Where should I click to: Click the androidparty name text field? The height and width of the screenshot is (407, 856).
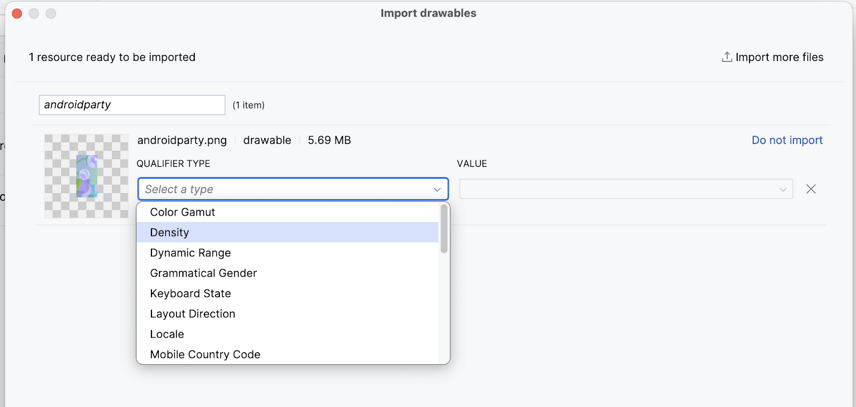[132, 105]
